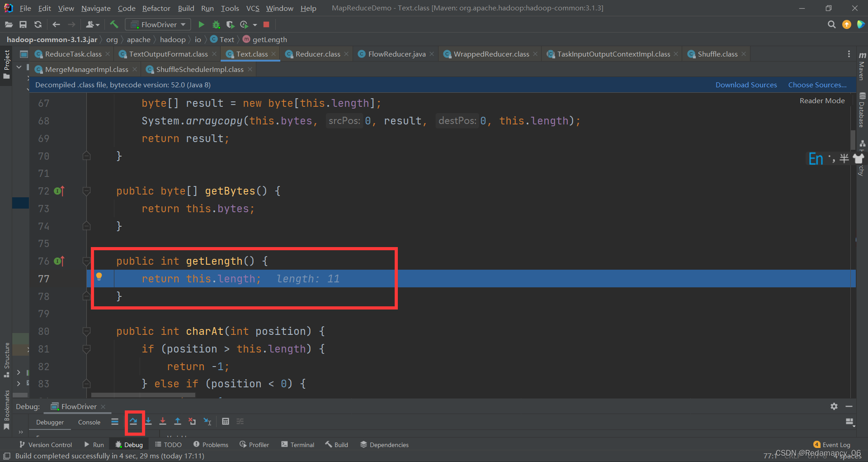Viewport: 868px width, 462px height.
Task: Open the File menu
Action: [x=25, y=8]
